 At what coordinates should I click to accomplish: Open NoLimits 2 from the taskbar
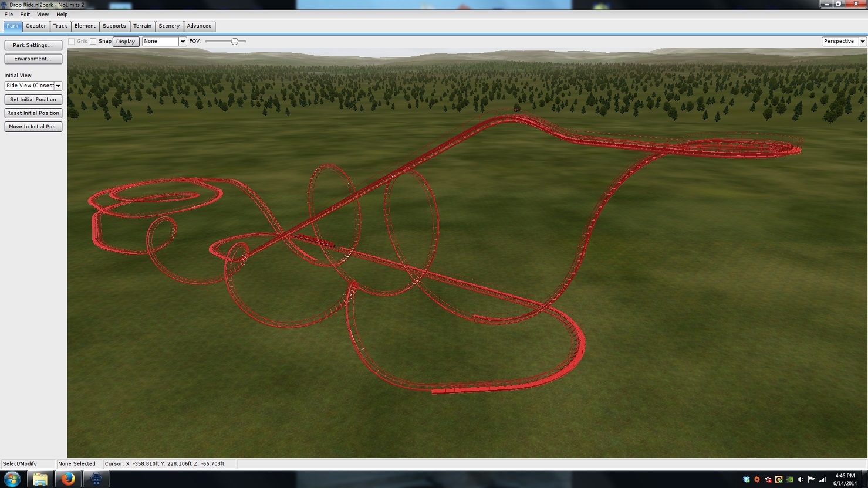point(96,479)
